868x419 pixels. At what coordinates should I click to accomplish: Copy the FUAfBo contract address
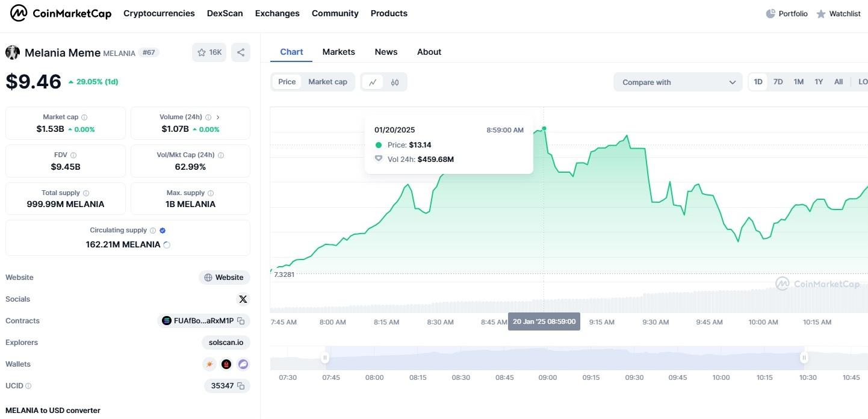241,321
